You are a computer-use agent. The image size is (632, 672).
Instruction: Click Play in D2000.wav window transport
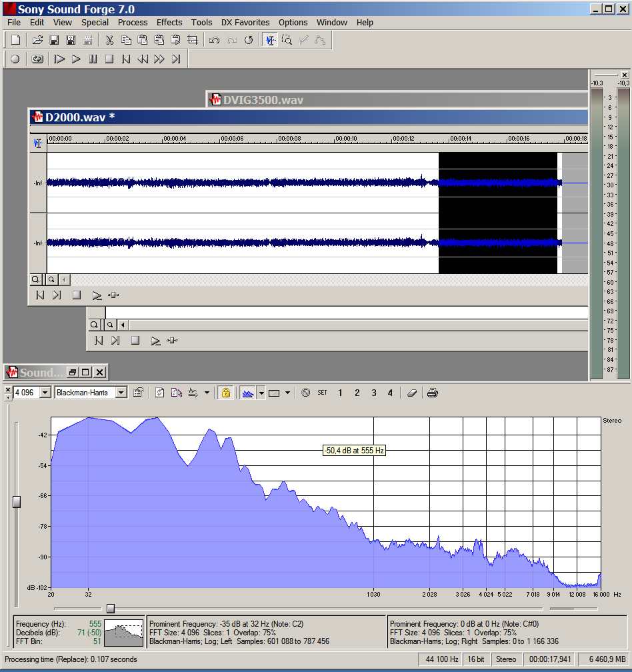tap(97, 295)
